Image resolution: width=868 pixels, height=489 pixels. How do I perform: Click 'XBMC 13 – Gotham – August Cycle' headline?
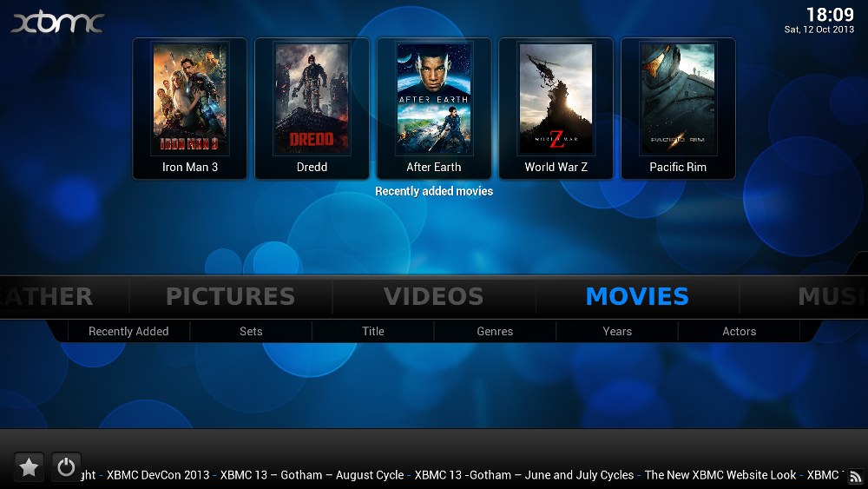[312, 474]
